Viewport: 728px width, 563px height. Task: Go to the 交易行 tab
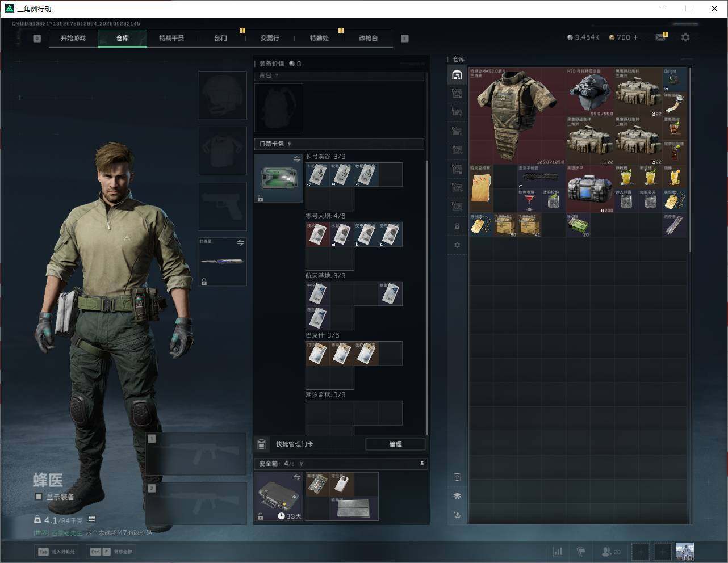[x=270, y=38]
